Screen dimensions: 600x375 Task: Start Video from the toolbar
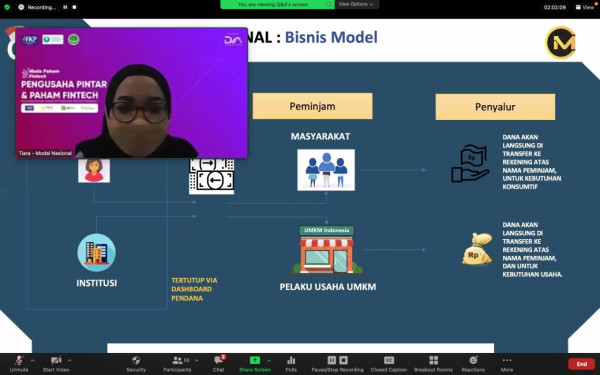point(56,364)
